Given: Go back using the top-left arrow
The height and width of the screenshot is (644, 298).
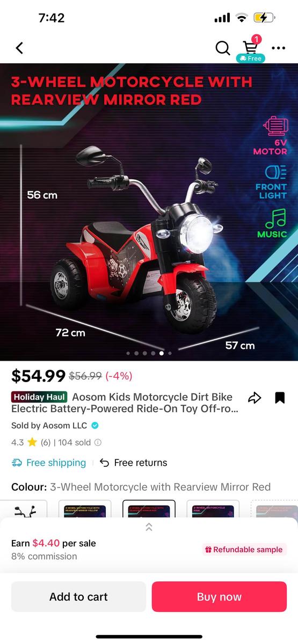Looking at the screenshot, I should [x=19, y=48].
